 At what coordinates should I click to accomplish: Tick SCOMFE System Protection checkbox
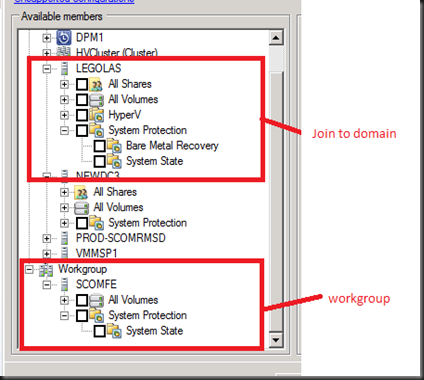[82, 315]
